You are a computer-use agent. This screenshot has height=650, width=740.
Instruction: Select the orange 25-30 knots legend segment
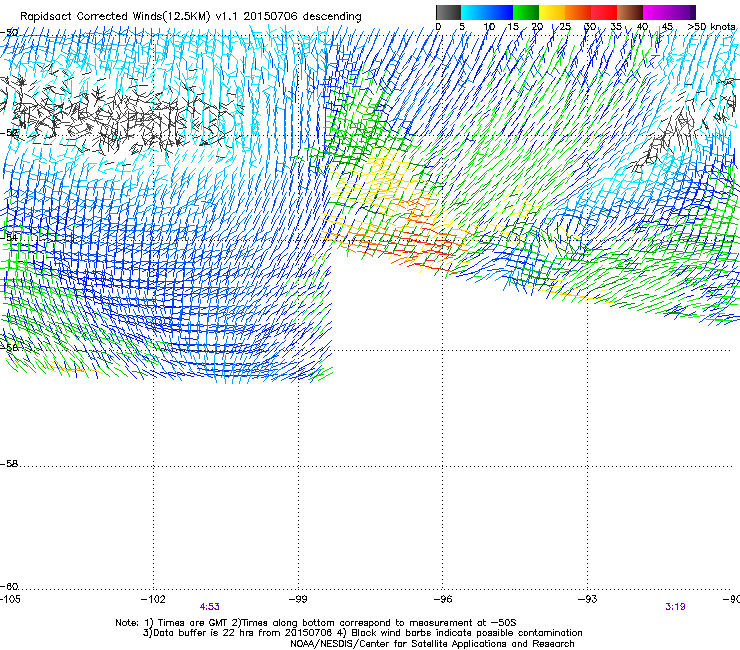pyautogui.click(x=578, y=12)
